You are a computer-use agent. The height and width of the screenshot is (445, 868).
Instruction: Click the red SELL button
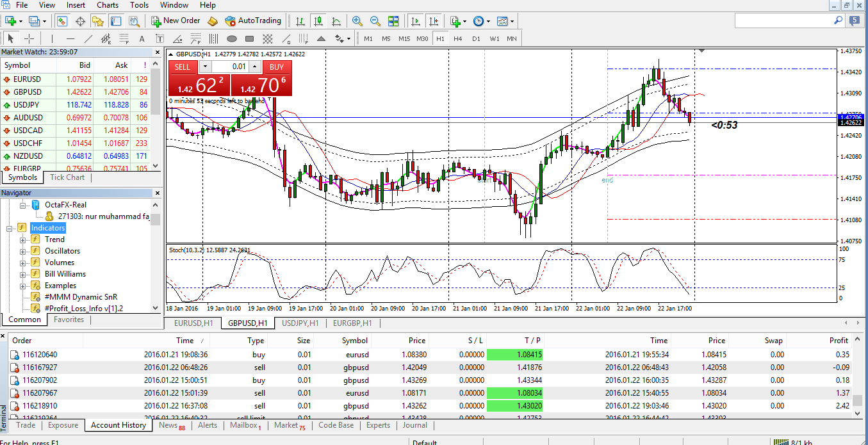coord(183,67)
